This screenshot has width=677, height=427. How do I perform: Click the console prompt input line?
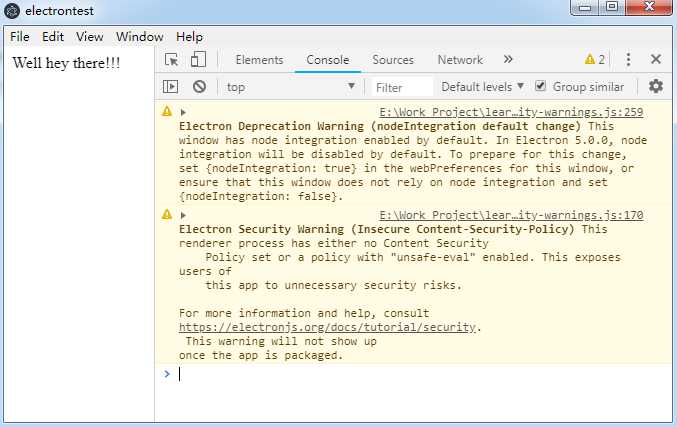coord(423,374)
